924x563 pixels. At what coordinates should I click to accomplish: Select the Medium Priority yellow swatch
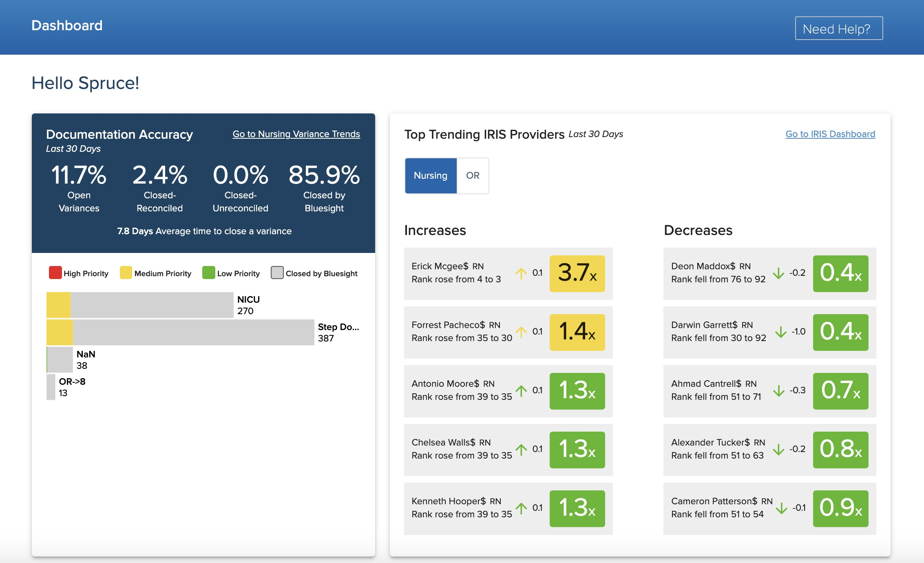point(126,273)
